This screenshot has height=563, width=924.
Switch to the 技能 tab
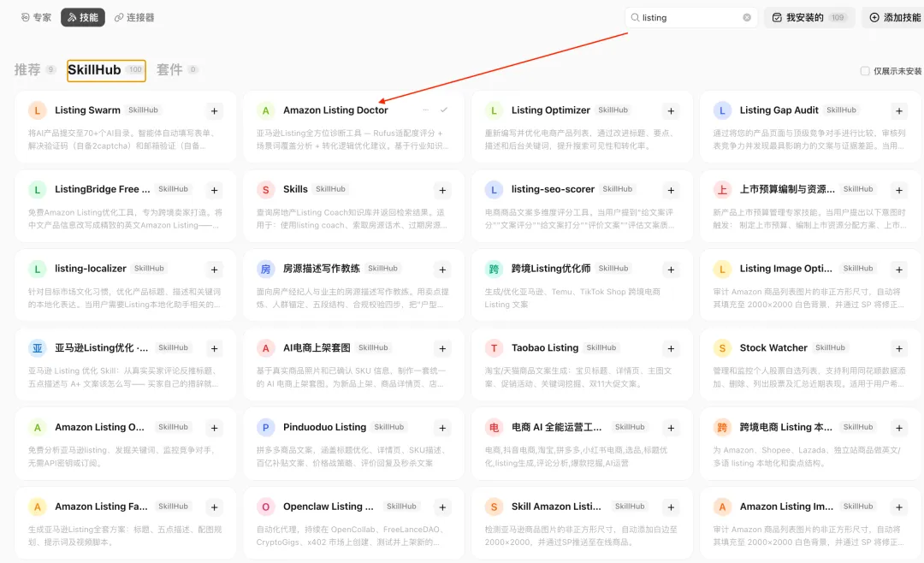click(83, 18)
